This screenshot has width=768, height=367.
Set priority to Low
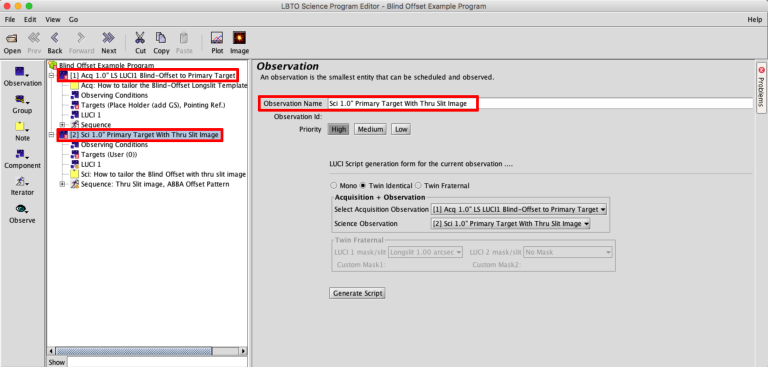[x=401, y=129]
